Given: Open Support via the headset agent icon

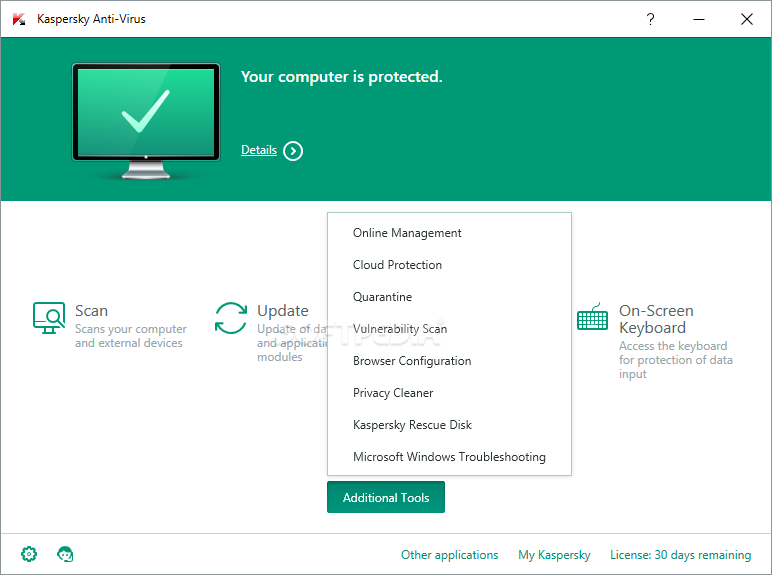Looking at the screenshot, I should (65, 554).
